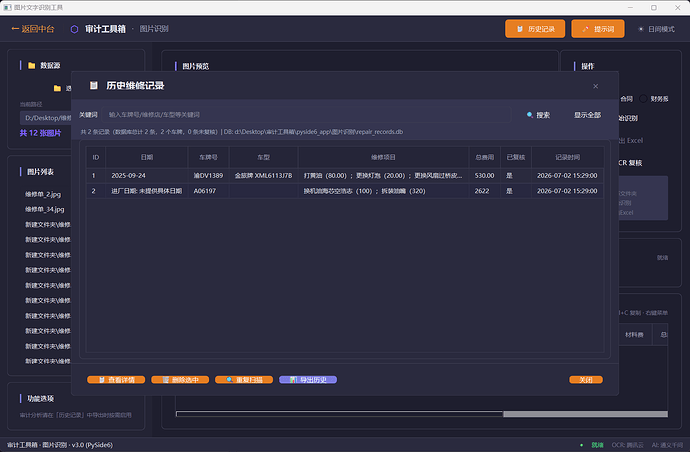Screen dimensions: 690x452
Task: Select 维修单_2.jpg in the image list
Action: (43, 194)
